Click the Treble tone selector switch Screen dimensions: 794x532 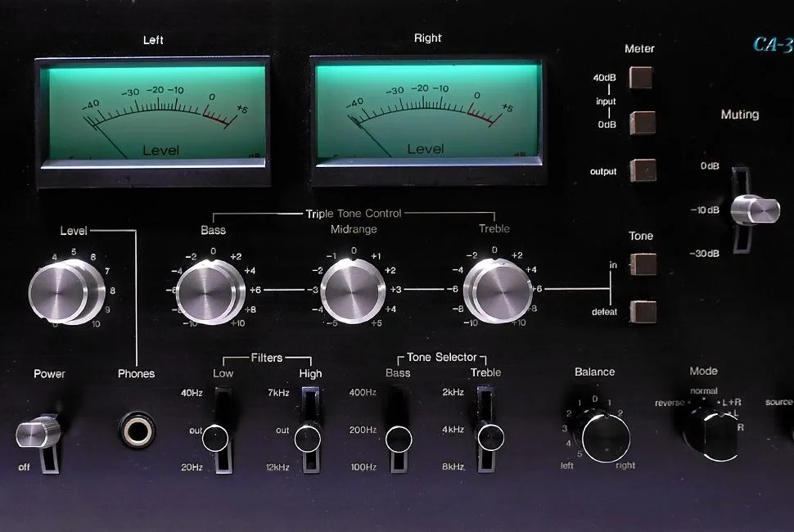click(489, 438)
